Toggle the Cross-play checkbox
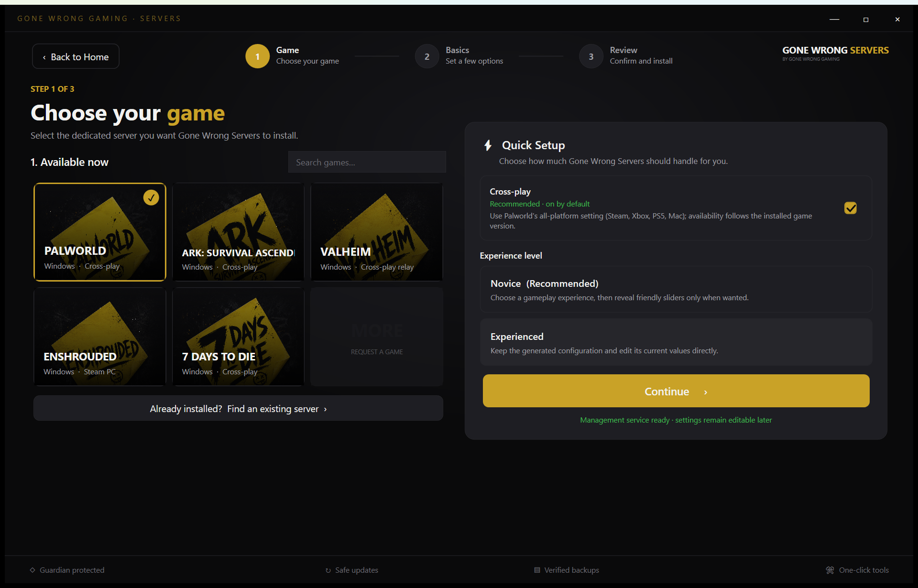The image size is (918, 588). click(851, 208)
